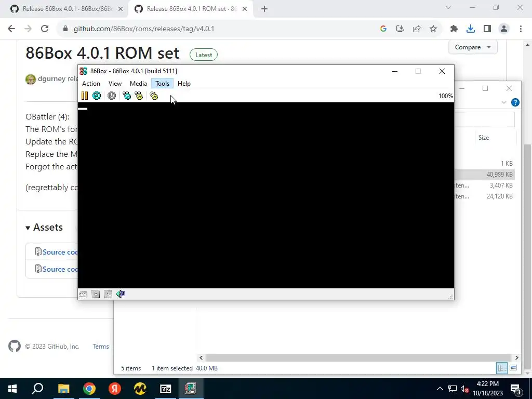The width and height of the screenshot is (532, 399).
Task: Click the first floppy drive status icon
Action: click(96, 294)
